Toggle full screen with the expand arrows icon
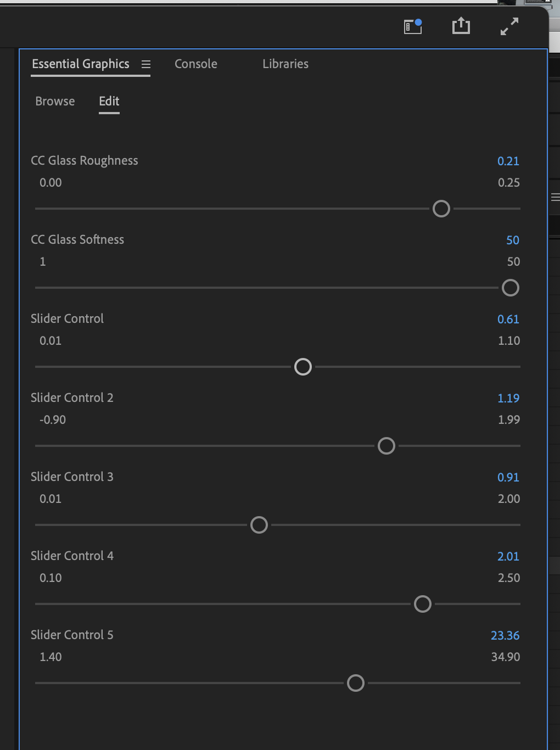The width and height of the screenshot is (560, 750). pos(509,26)
